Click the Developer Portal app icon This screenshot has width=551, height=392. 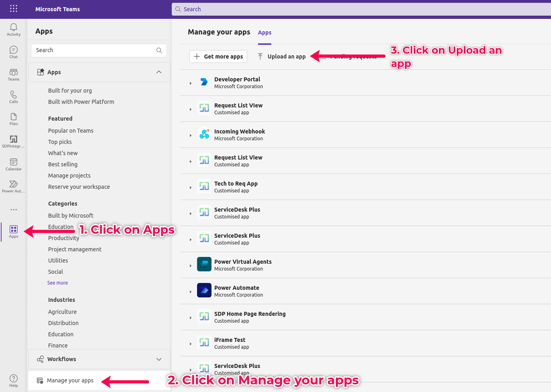(x=204, y=82)
